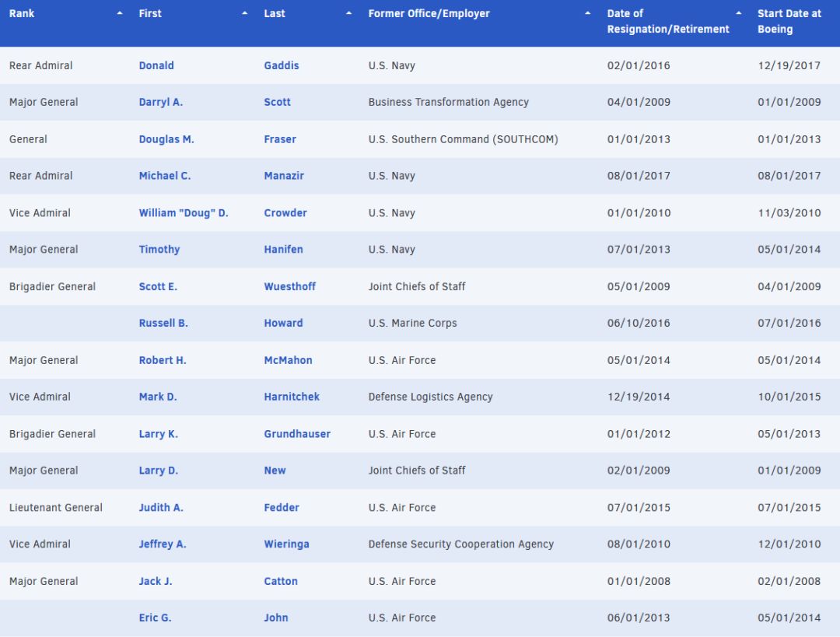Image resolution: width=840 pixels, height=637 pixels.
Task: Select the Fraser last name link
Action: (280, 140)
